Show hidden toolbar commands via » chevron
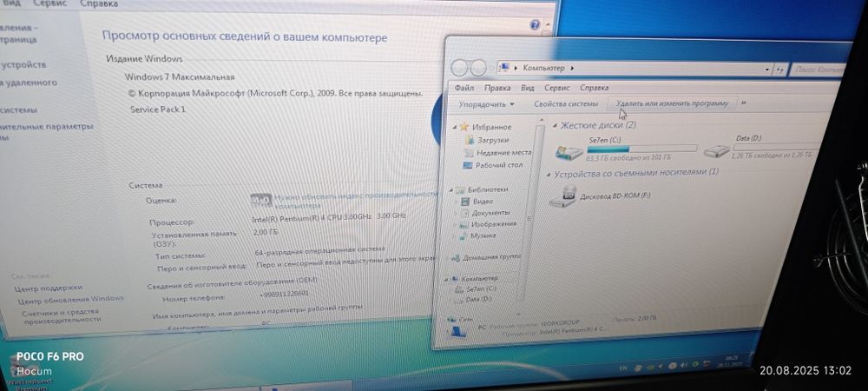This screenshot has width=868, height=391. click(x=744, y=103)
